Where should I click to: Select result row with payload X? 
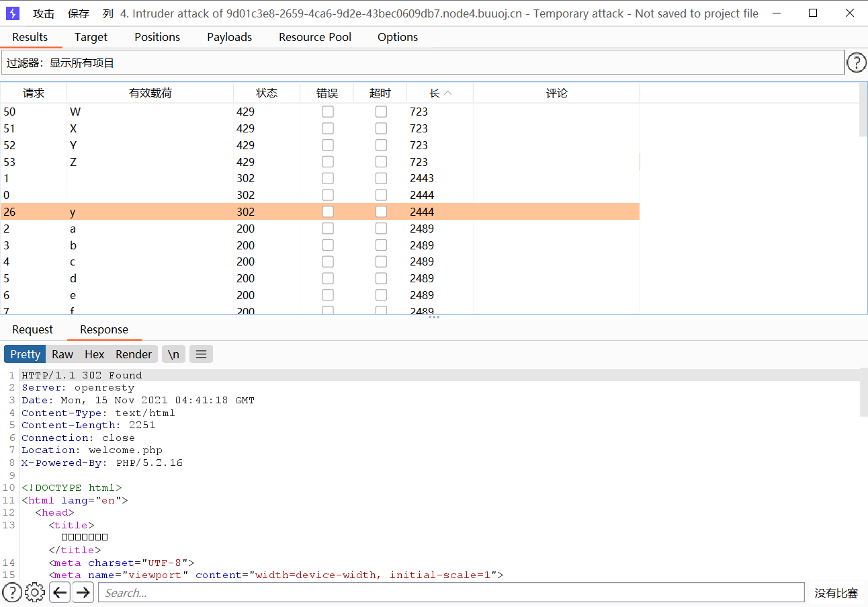pos(320,128)
